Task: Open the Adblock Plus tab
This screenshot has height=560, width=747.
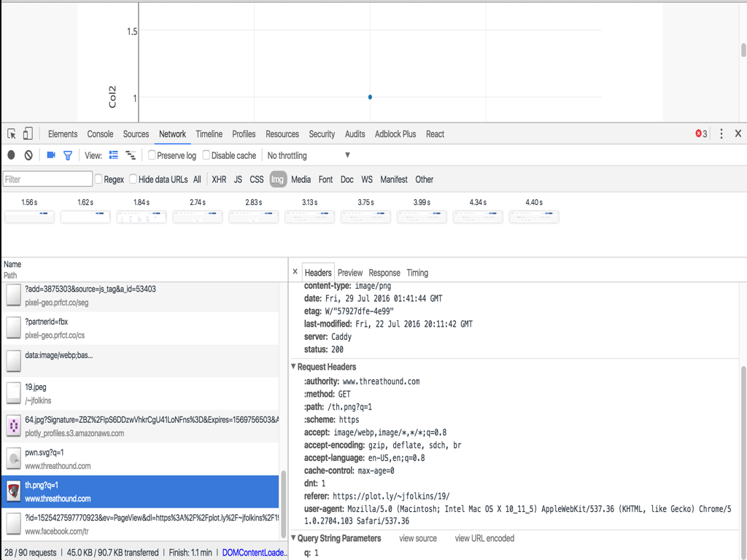Action: coord(395,134)
